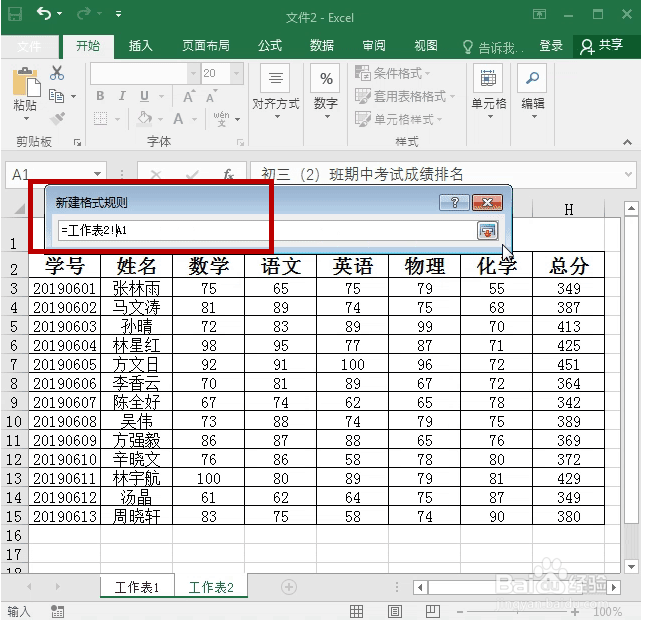Click the Sign in (登录) link

[551, 46]
